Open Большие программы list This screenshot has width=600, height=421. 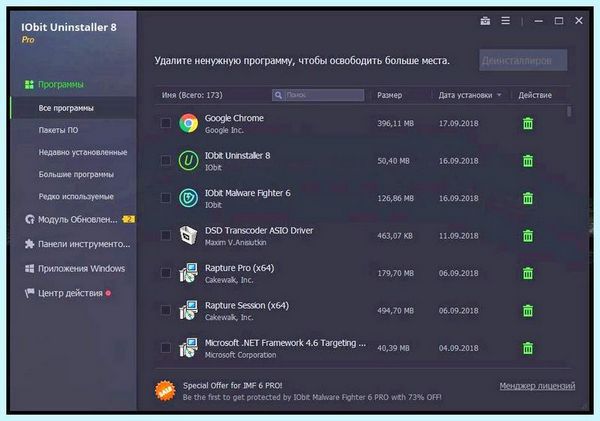tap(76, 175)
